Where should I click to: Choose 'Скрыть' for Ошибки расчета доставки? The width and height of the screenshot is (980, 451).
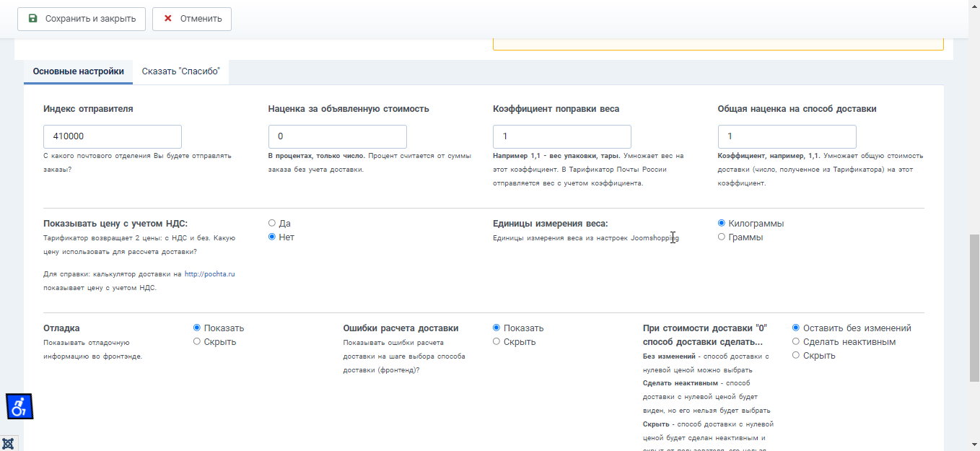pos(496,341)
